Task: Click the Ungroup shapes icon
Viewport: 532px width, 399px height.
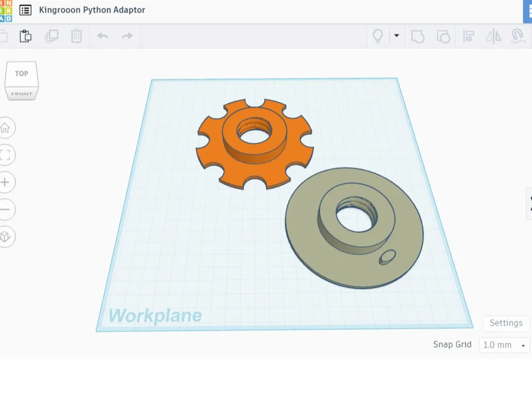Action: point(443,36)
